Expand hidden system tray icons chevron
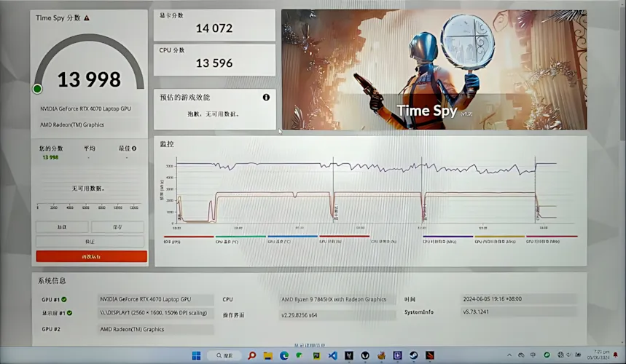626x364 pixels. pos(509,355)
